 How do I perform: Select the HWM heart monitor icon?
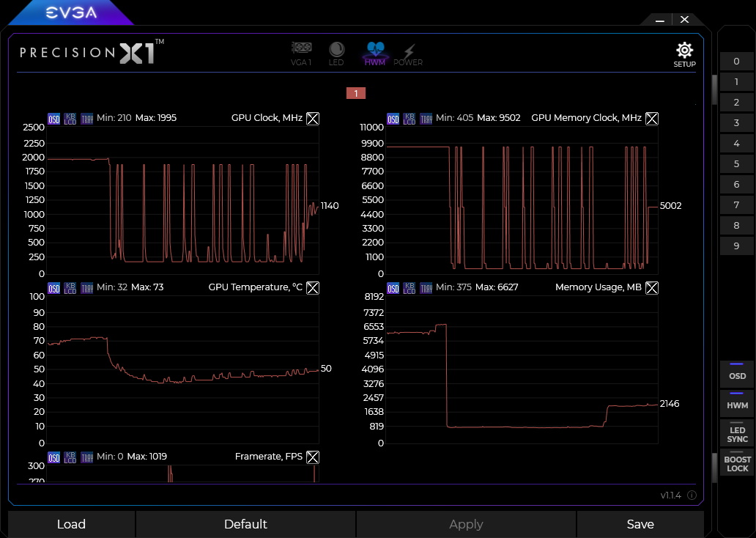point(375,53)
